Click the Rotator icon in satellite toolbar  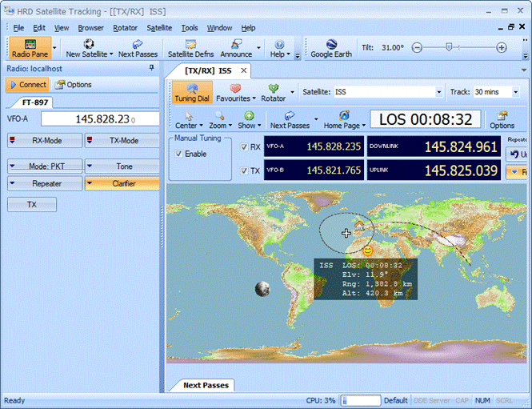coord(273,92)
